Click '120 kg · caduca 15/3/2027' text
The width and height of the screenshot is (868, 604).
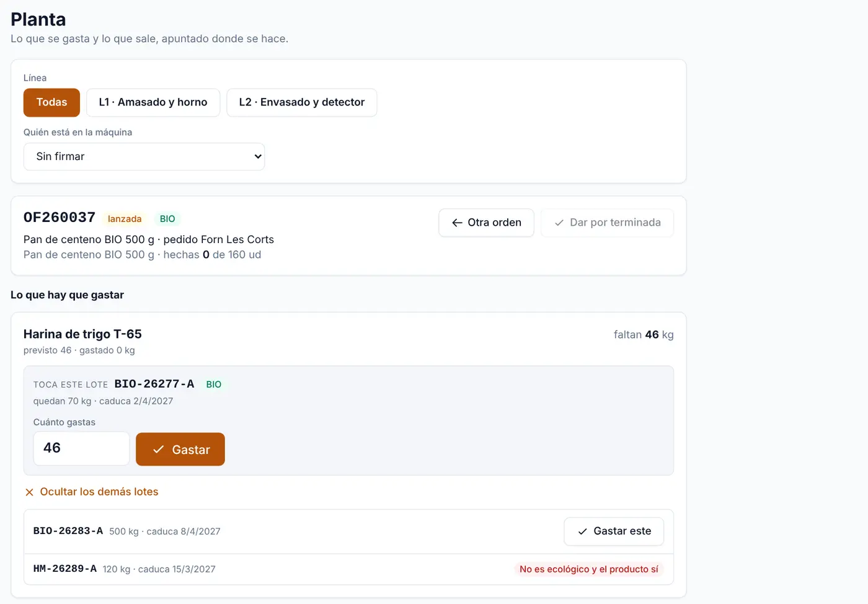tap(159, 569)
